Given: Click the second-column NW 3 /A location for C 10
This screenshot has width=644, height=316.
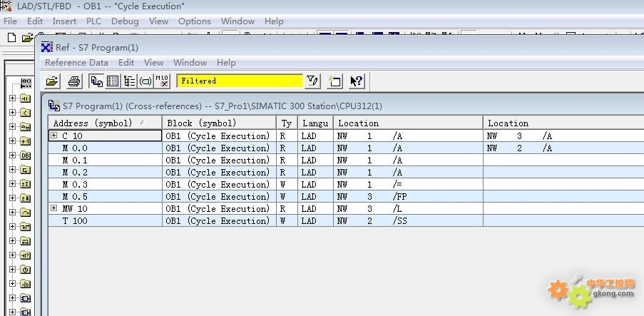Looking at the screenshot, I should pyautogui.click(x=519, y=136).
